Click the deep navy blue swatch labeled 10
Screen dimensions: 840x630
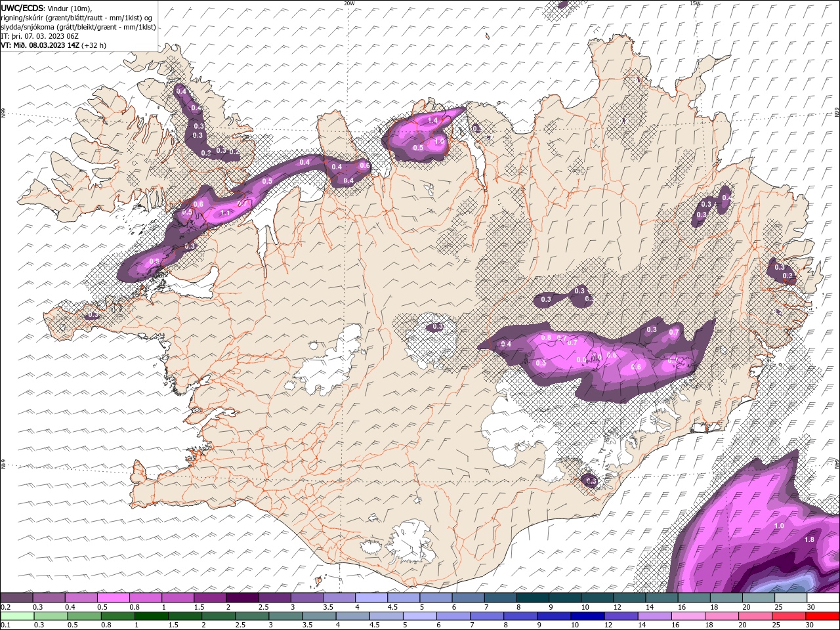(587, 616)
